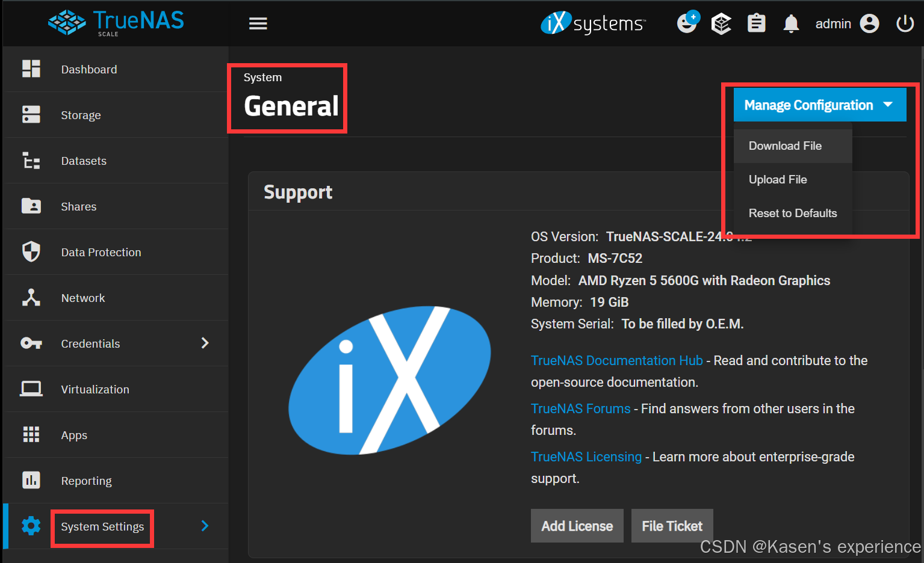Click the TrueNAS SCALE logo
Screen dimensions: 924x563
116,23
